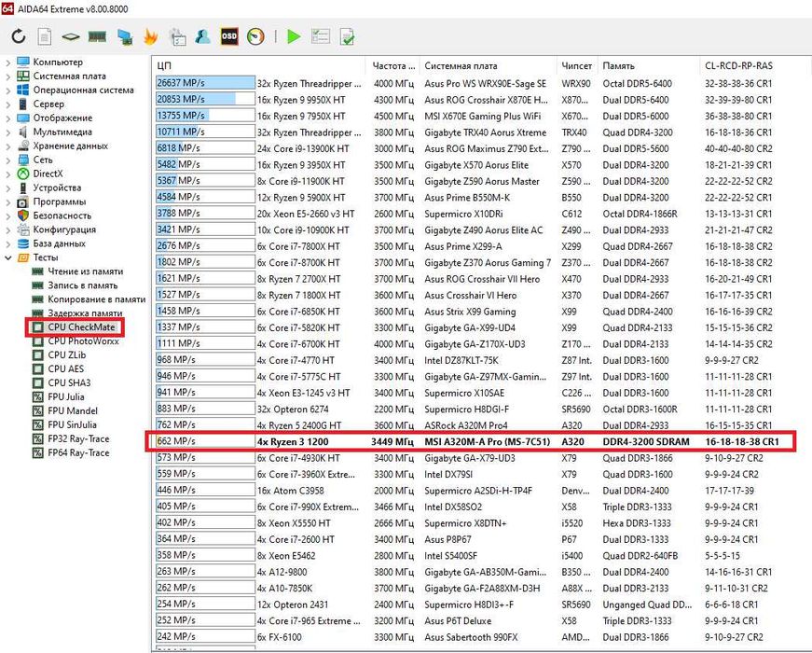
Task: Select the FPU Julia benchmark
Action: tap(66, 397)
